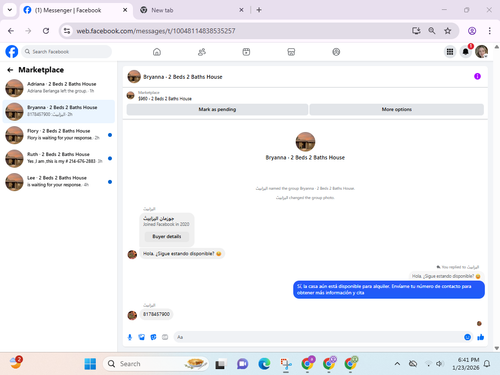
Task: Choose a sticker icon in composer
Action: coord(153,337)
